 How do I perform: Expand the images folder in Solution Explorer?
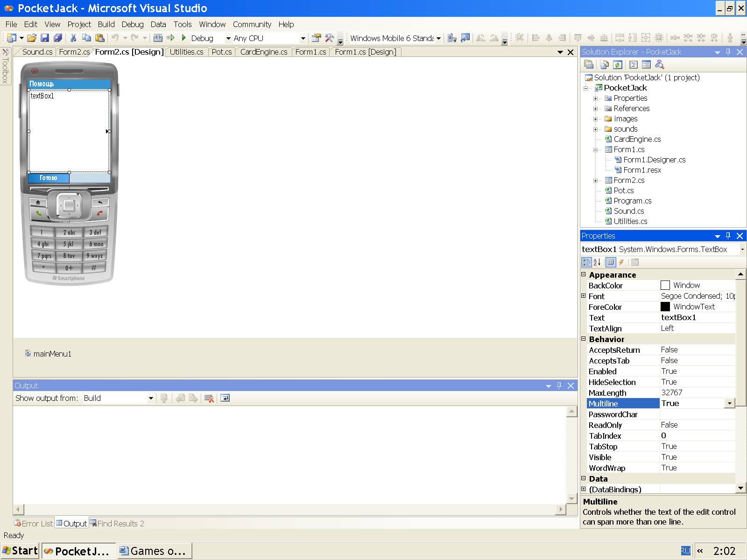595,119
